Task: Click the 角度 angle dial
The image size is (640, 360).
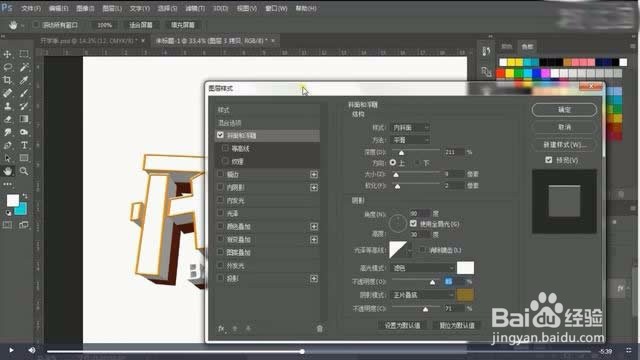Action: pyautogui.click(x=398, y=223)
